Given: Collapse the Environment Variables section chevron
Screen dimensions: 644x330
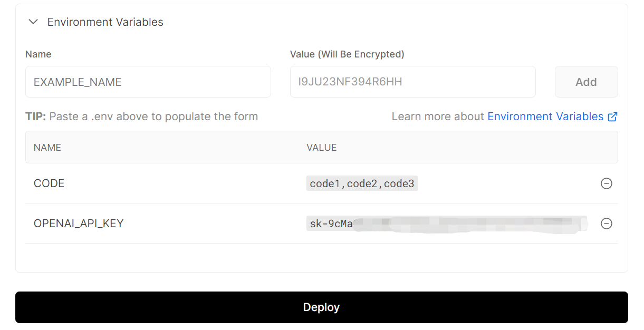Looking at the screenshot, I should 33,22.
